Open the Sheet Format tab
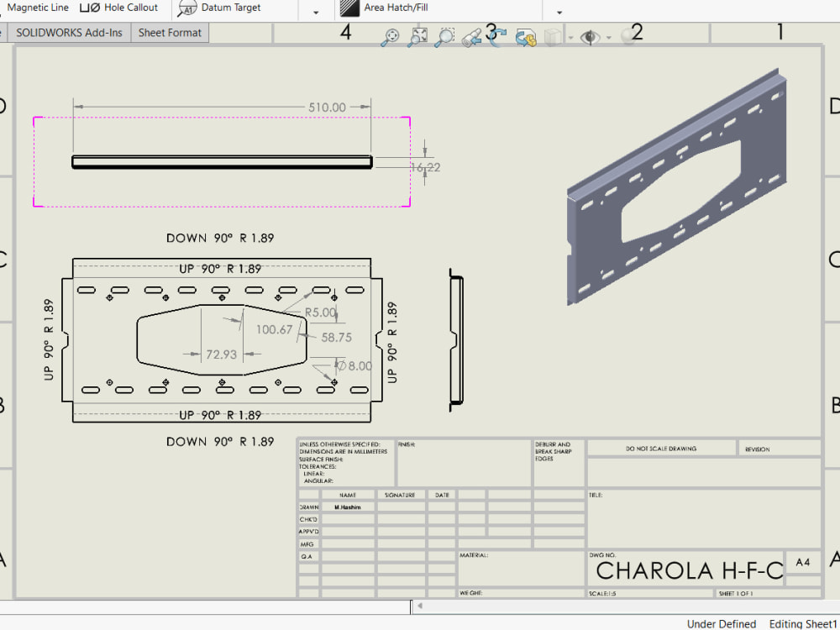The height and width of the screenshot is (630, 840). (x=169, y=33)
